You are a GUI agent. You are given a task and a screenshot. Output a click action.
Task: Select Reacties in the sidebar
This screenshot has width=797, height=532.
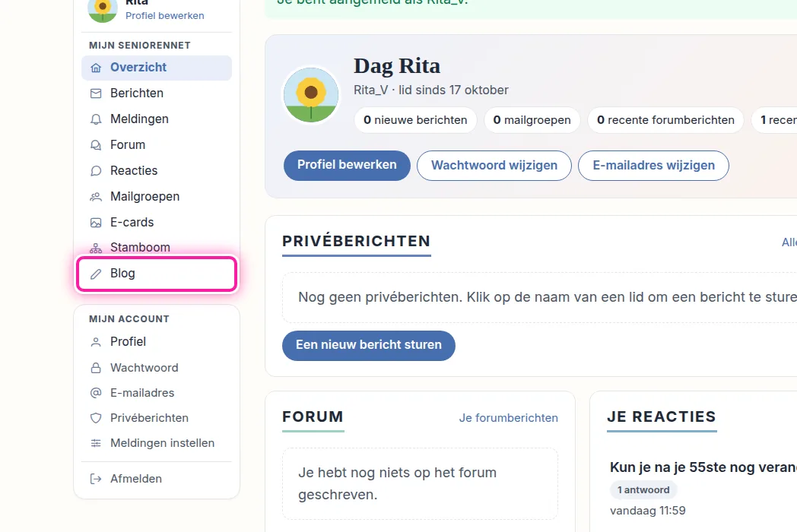[x=157, y=171]
